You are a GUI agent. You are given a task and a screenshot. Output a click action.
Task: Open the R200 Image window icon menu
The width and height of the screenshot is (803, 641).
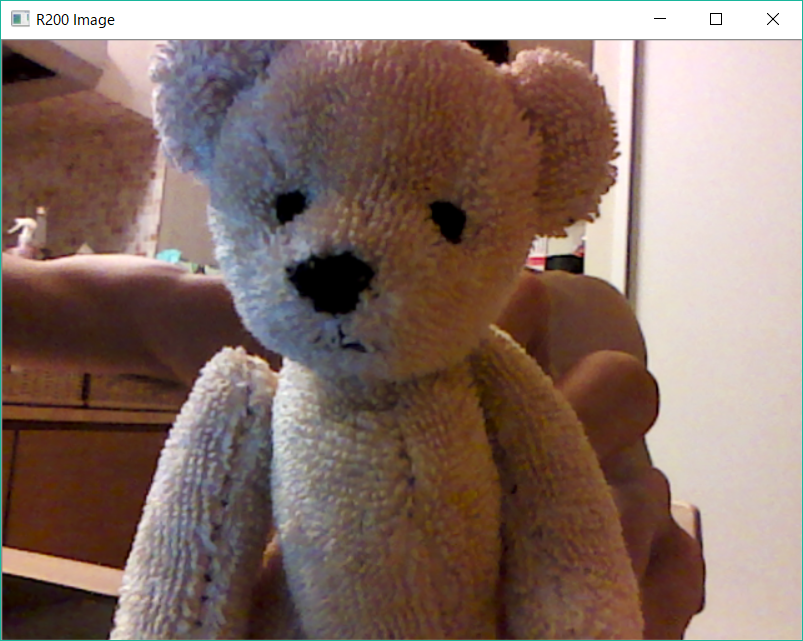20,19
